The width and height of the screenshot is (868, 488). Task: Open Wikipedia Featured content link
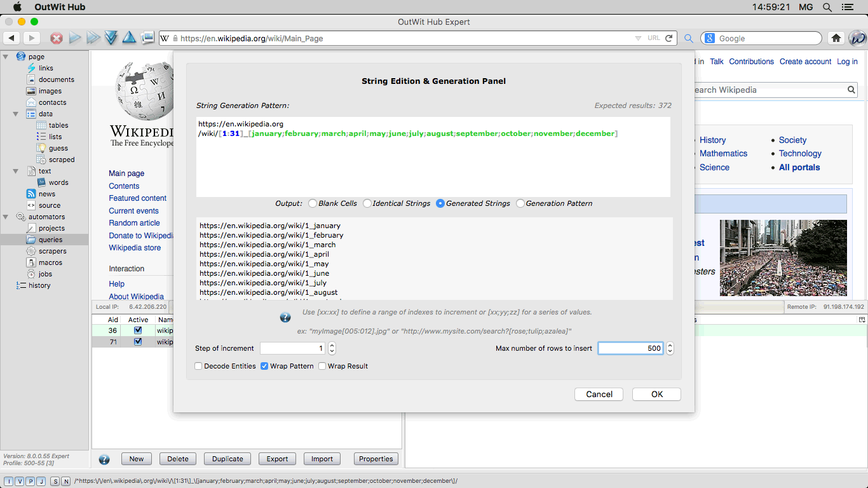coord(137,198)
